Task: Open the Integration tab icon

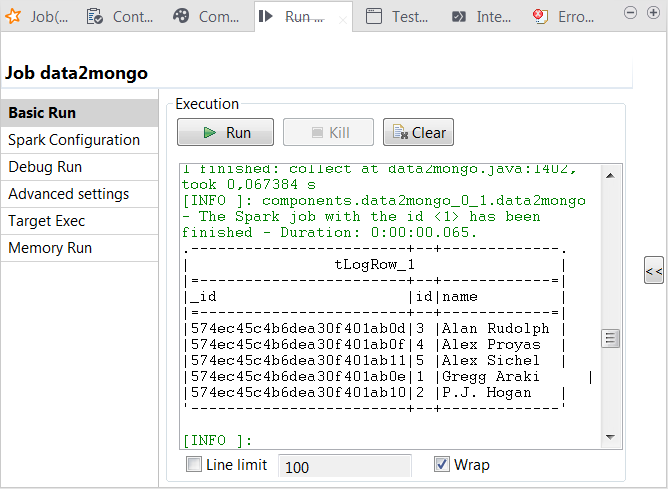Action: (x=459, y=16)
